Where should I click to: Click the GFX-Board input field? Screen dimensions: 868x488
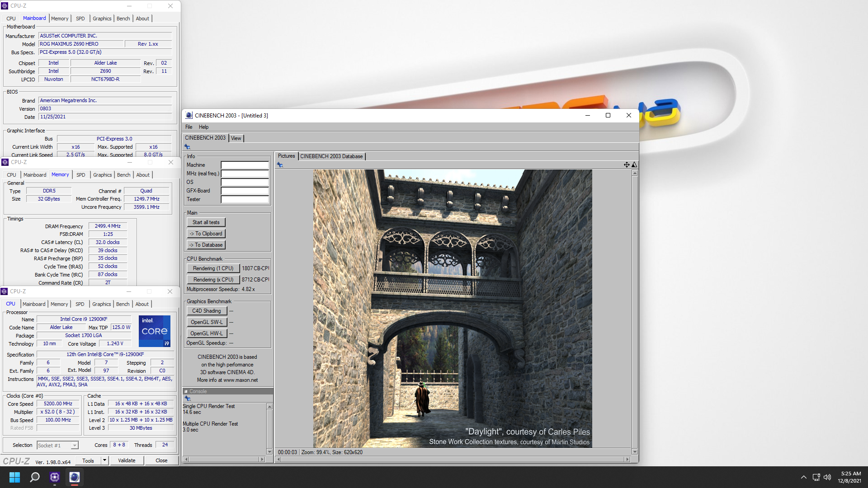245,191
